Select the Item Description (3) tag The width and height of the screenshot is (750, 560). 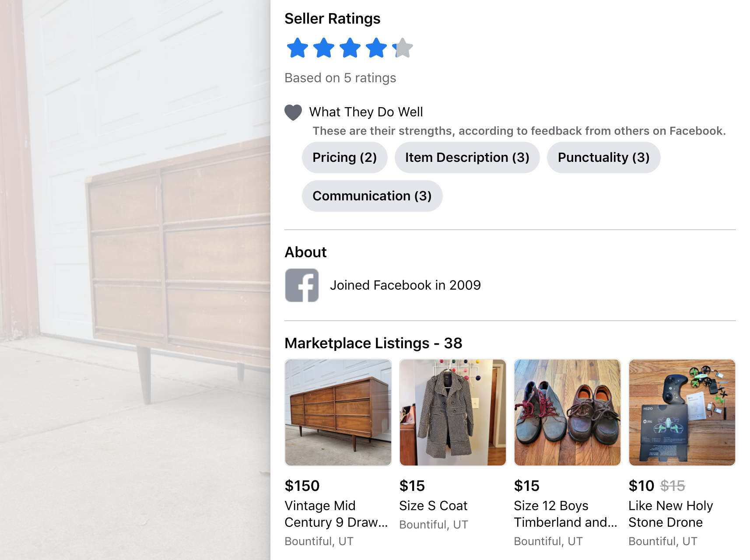click(x=467, y=157)
